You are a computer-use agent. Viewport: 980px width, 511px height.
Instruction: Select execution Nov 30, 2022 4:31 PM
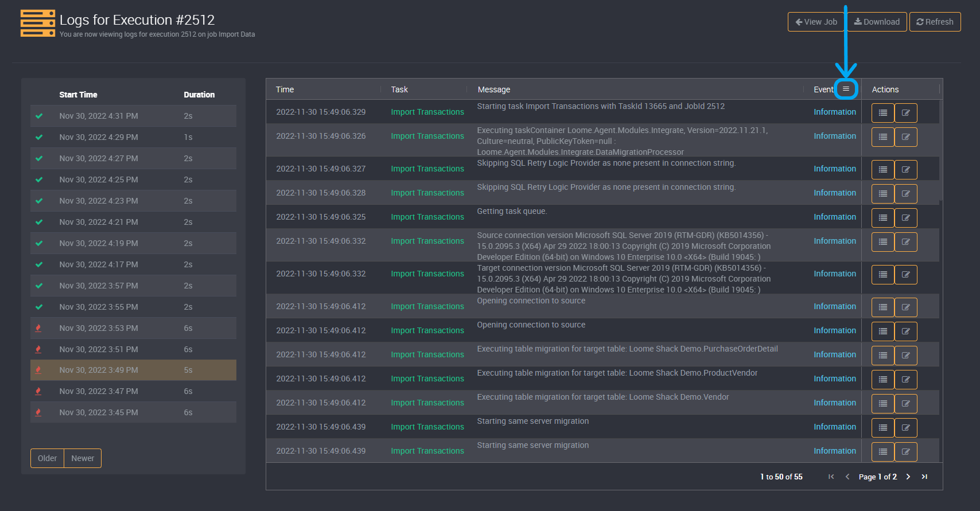(x=133, y=116)
